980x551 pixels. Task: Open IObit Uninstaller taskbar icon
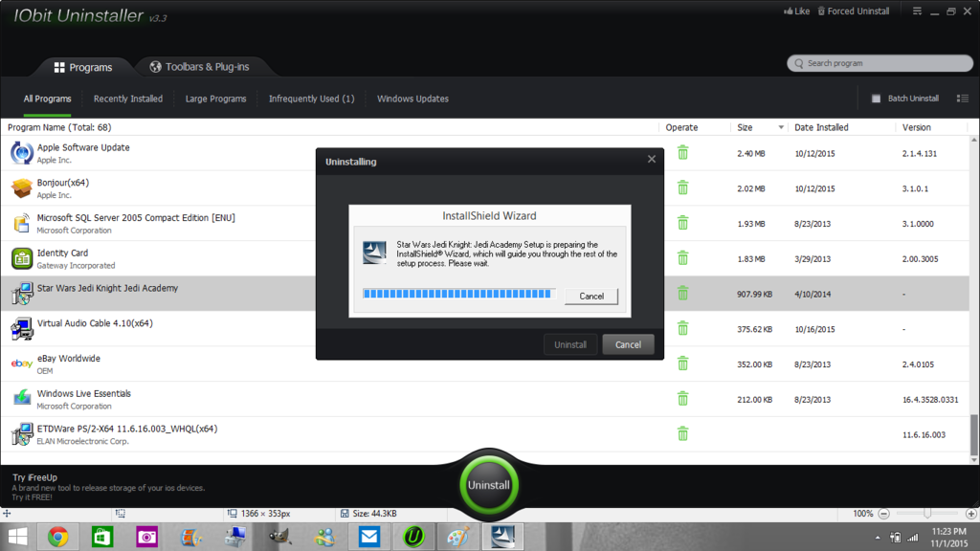(x=413, y=537)
